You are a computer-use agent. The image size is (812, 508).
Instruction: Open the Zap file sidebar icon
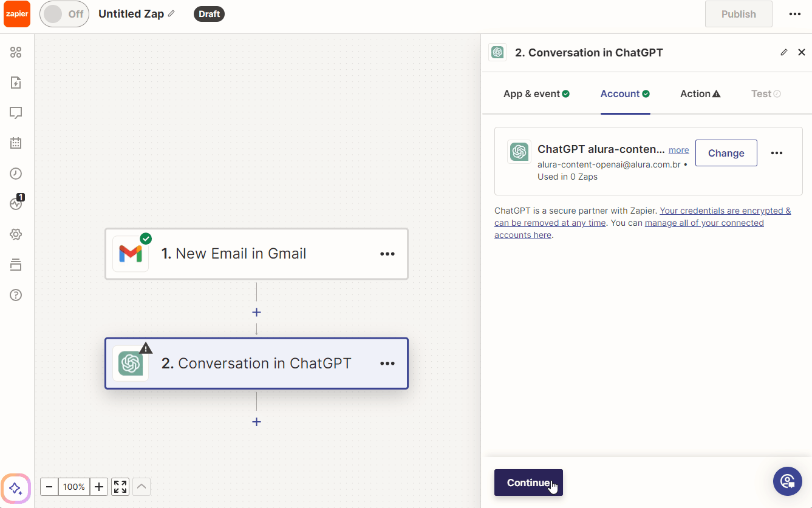coord(16,83)
